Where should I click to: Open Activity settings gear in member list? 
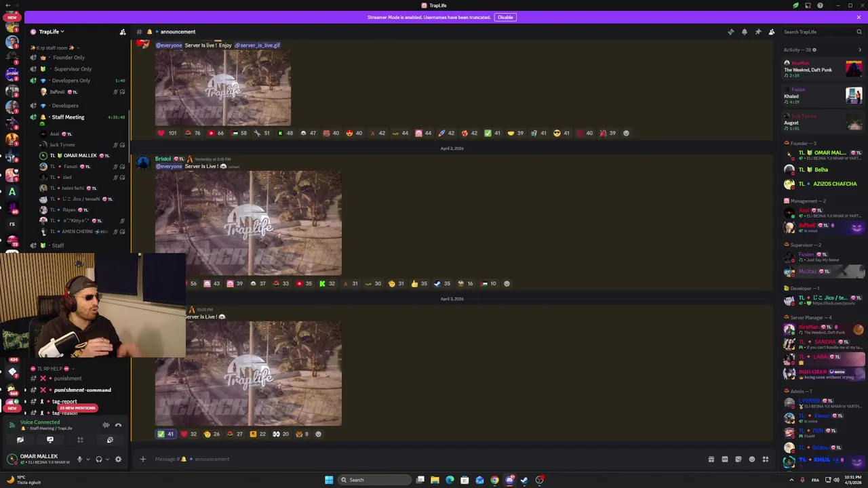[x=814, y=49]
